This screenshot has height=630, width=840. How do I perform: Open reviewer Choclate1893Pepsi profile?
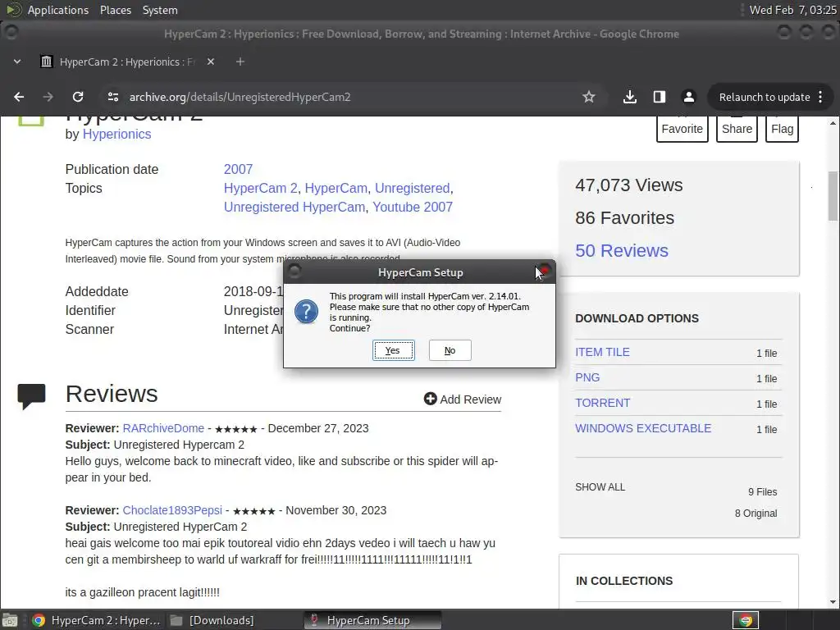click(x=172, y=510)
